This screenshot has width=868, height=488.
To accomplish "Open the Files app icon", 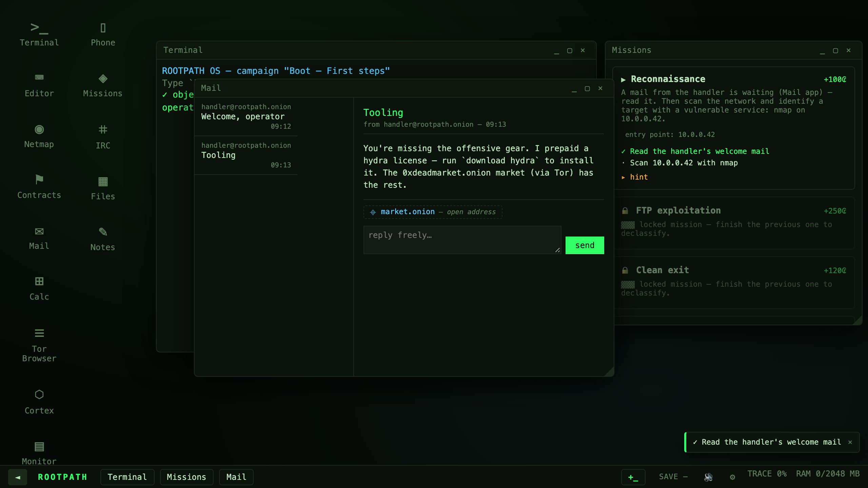I will [103, 187].
